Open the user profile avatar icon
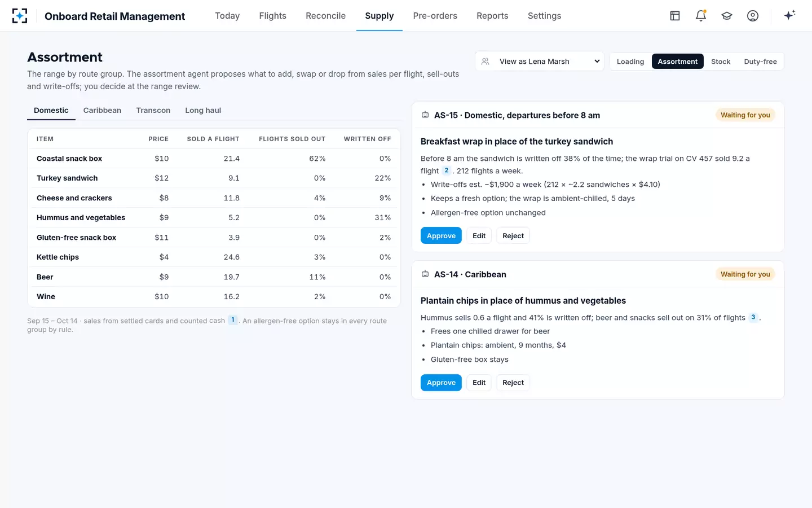Image resolution: width=812 pixels, height=508 pixels. pyautogui.click(x=753, y=16)
